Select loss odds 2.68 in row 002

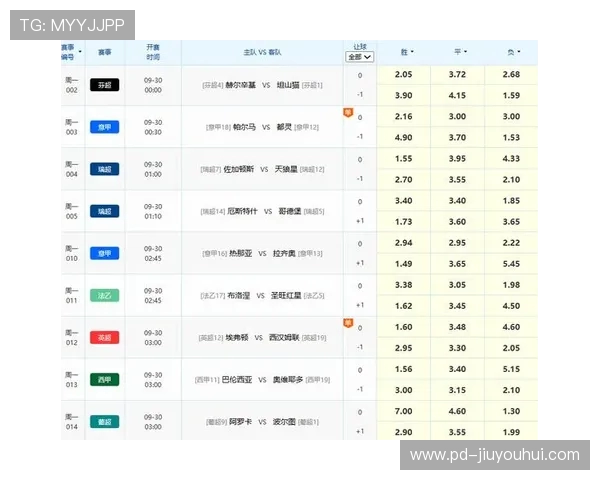pyautogui.click(x=511, y=75)
